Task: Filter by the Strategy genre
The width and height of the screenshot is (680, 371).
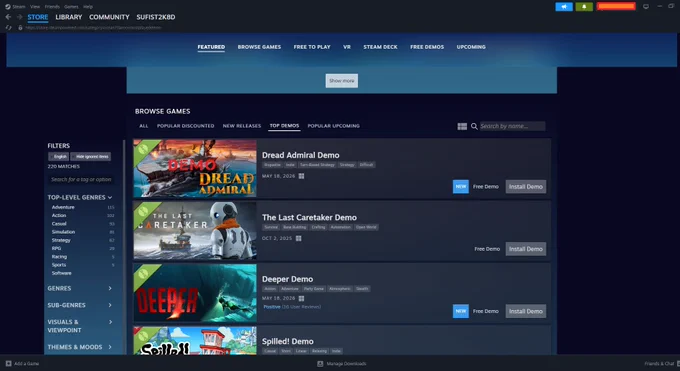Action: (61, 240)
